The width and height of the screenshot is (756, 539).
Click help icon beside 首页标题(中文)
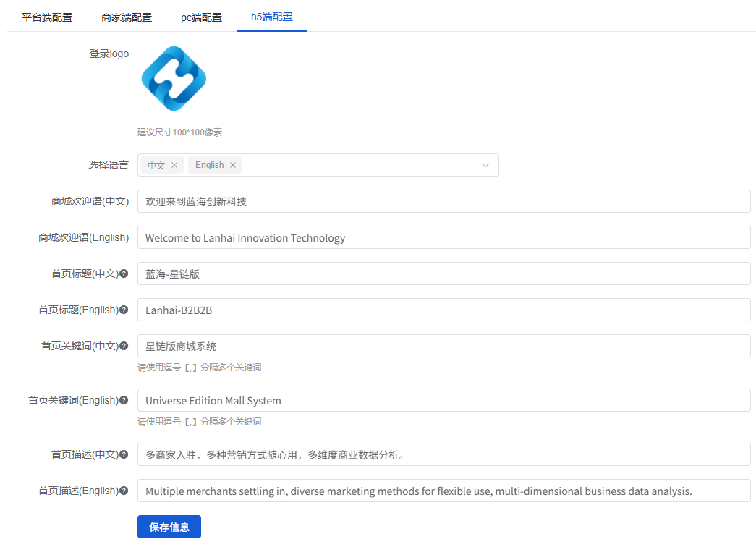[x=124, y=273]
